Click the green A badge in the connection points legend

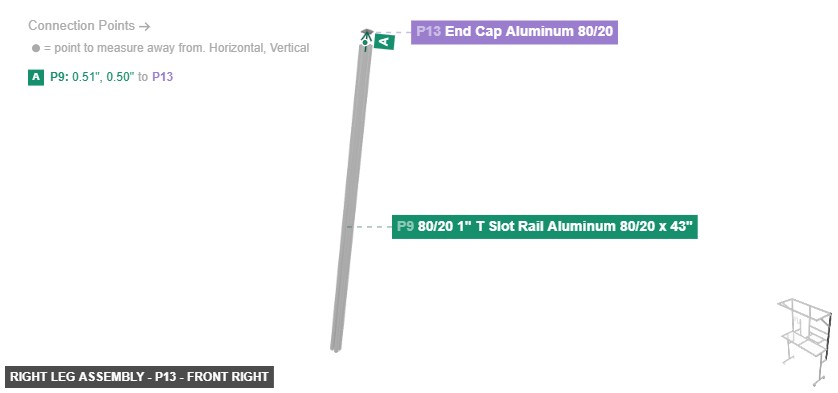coord(36,77)
